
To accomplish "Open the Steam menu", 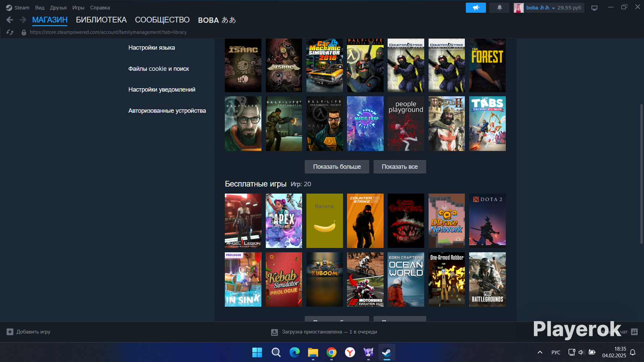I will pyautogui.click(x=22, y=8).
